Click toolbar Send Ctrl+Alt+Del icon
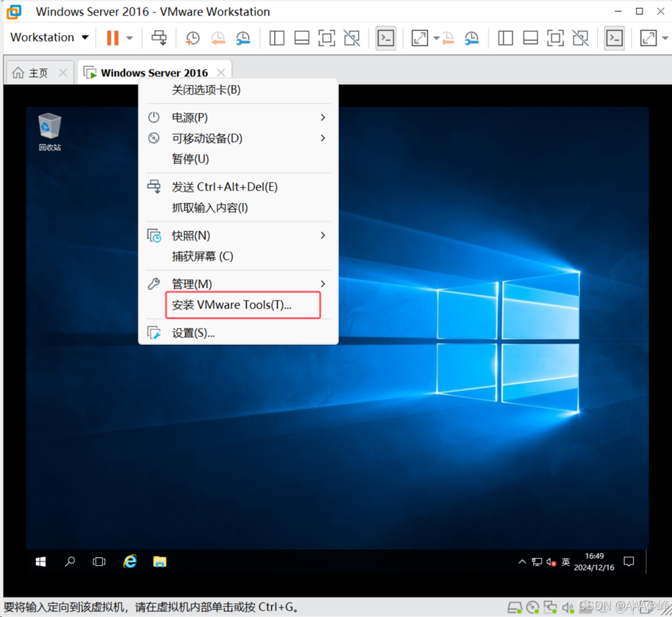Image resolution: width=672 pixels, height=617 pixels. [x=159, y=37]
